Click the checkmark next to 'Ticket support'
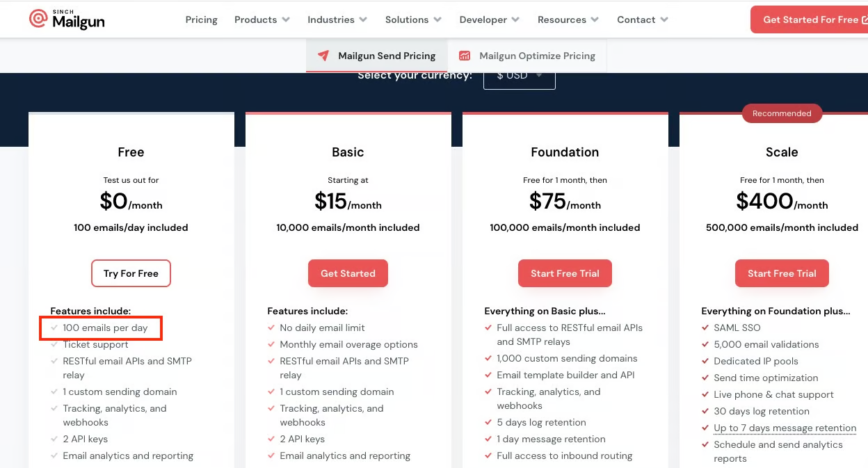Screen dimensions: 868x468 [x=54, y=344]
